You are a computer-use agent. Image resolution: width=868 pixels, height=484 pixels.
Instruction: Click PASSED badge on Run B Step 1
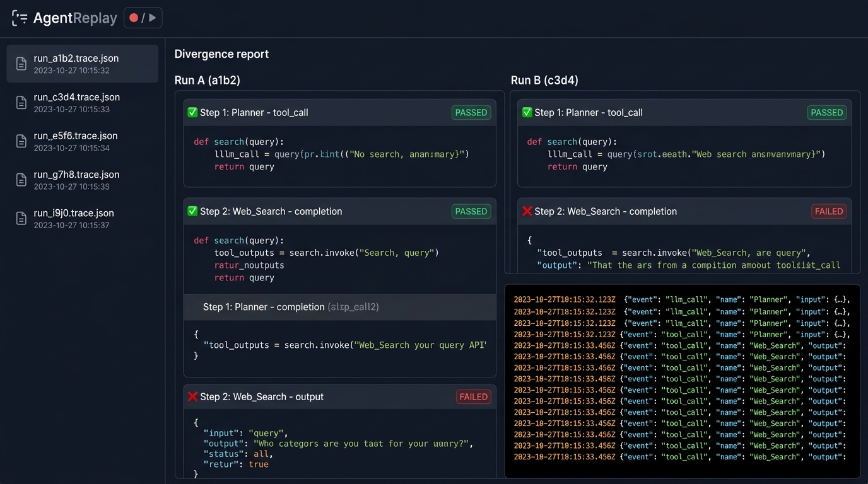(827, 112)
